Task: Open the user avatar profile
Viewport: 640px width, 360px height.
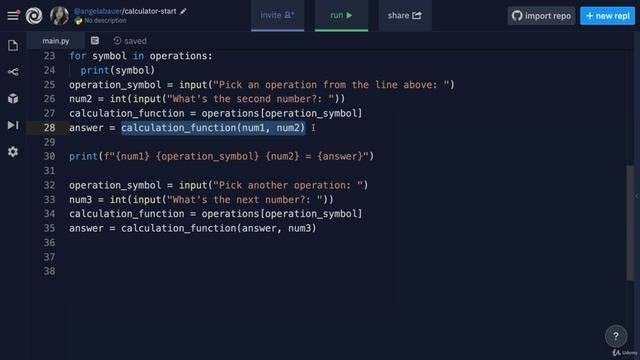Action: click(x=59, y=16)
